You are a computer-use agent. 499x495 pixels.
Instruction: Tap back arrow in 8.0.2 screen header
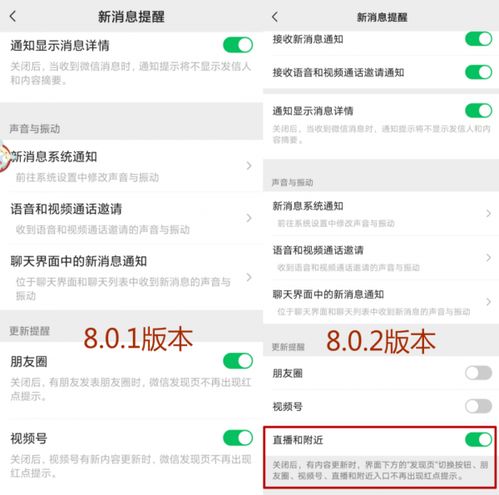pos(275,17)
